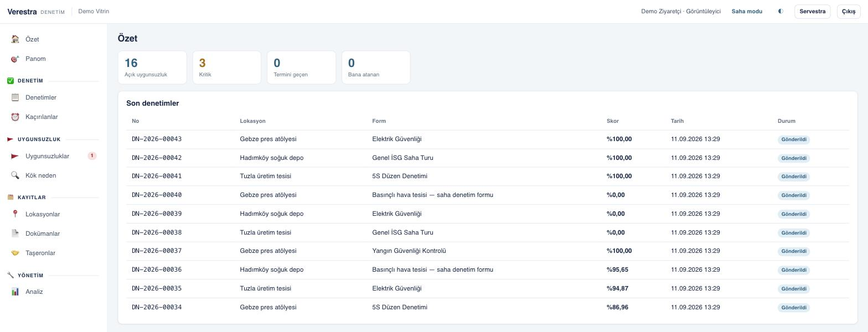
Task: Open the Açık uygunsuzluk summary card
Action: tap(152, 68)
